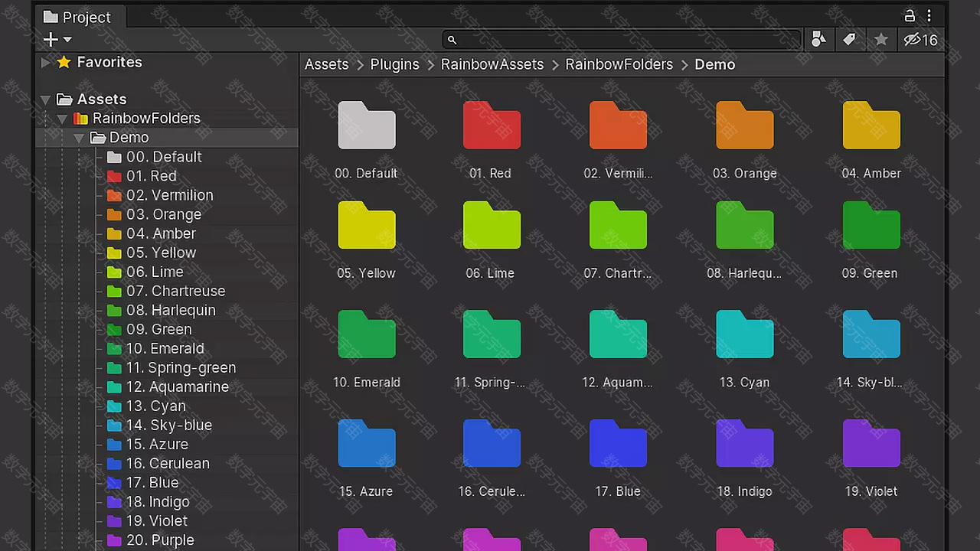Select 04. Amber in the tree
This screenshot has height=551, width=980.
pyautogui.click(x=161, y=233)
